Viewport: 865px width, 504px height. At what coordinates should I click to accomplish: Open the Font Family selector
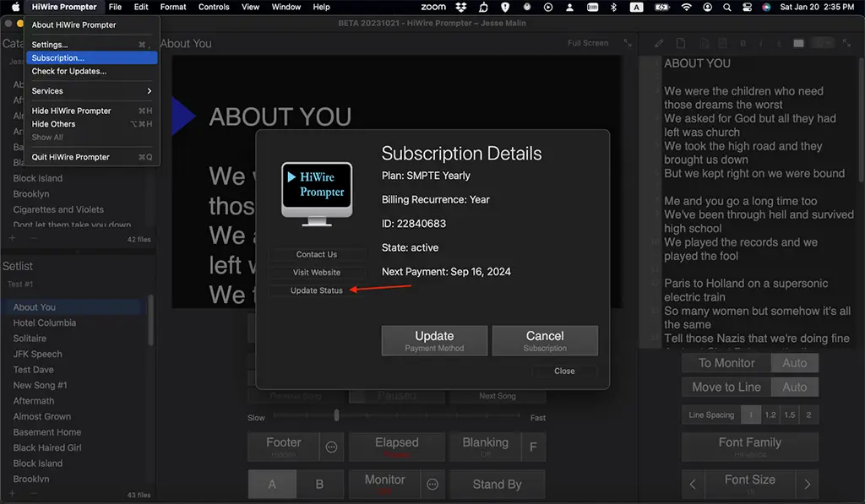click(x=750, y=447)
